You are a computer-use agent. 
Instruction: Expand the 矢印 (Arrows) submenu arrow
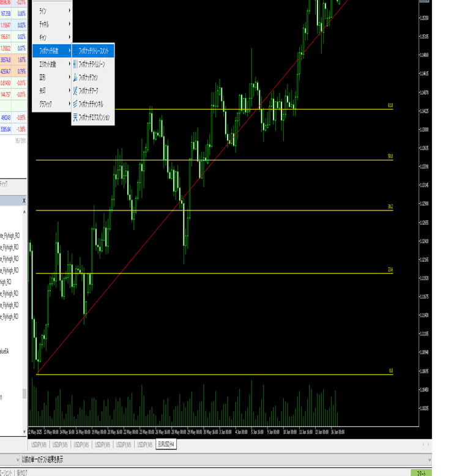point(70,90)
